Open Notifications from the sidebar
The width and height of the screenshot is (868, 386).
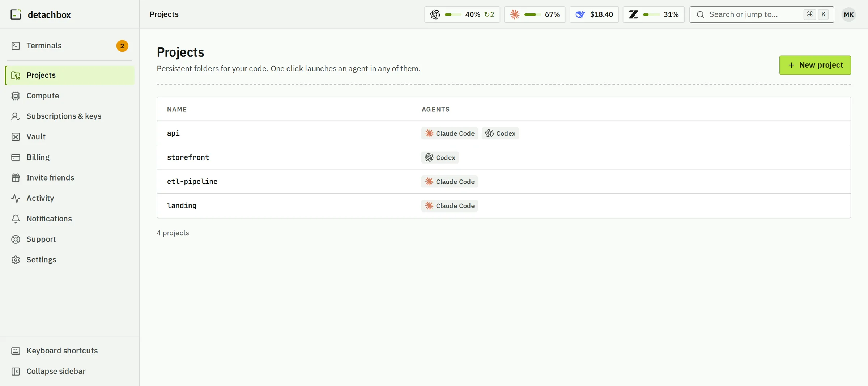[x=69, y=219]
